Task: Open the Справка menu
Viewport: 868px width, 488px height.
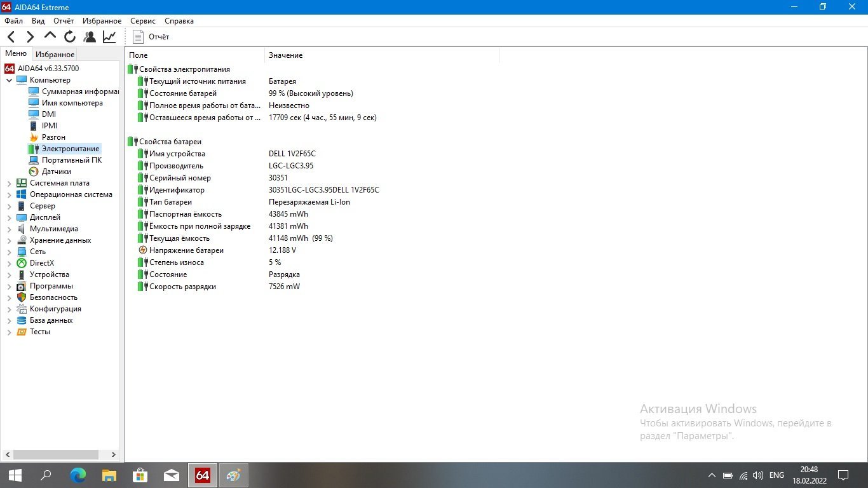Action: (x=179, y=21)
